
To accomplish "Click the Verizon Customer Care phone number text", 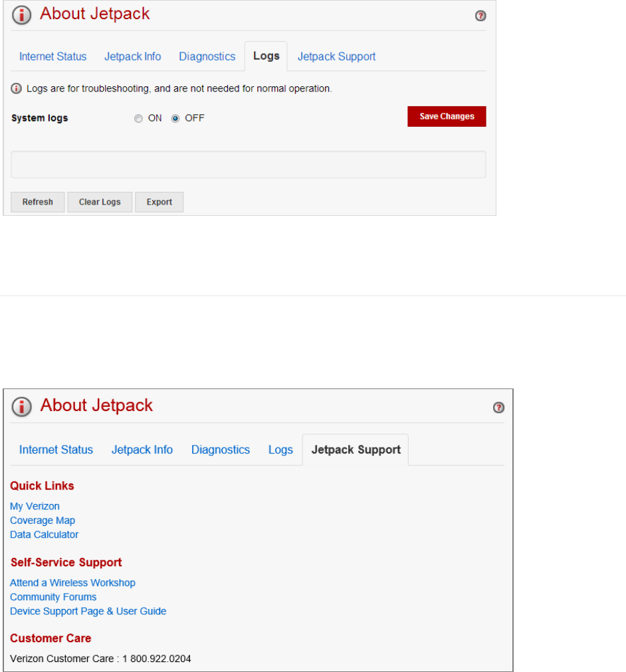I will tap(157, 659).
